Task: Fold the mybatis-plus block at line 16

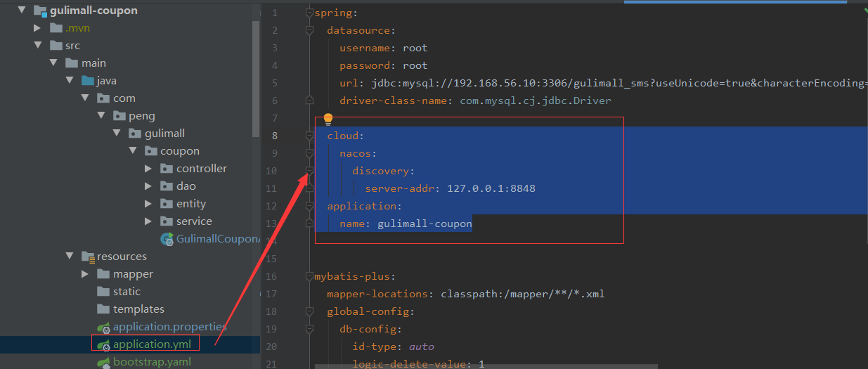Action: point(309,276)
